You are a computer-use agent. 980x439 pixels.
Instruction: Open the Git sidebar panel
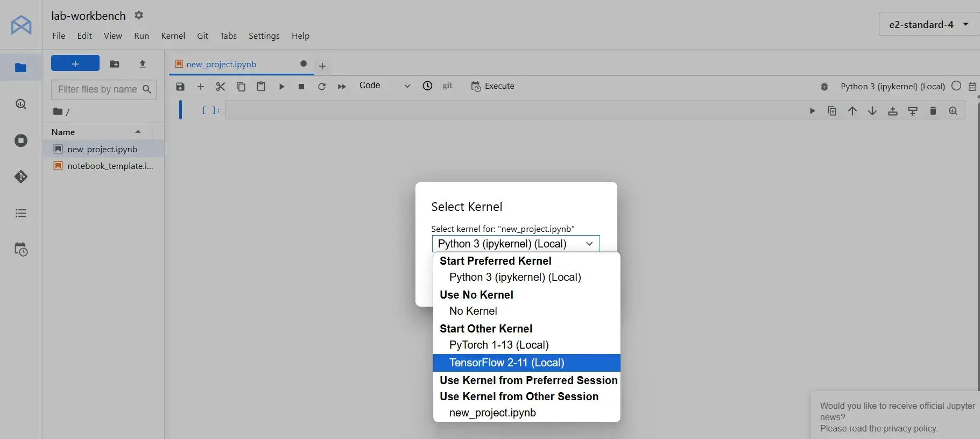coord(21,176)
